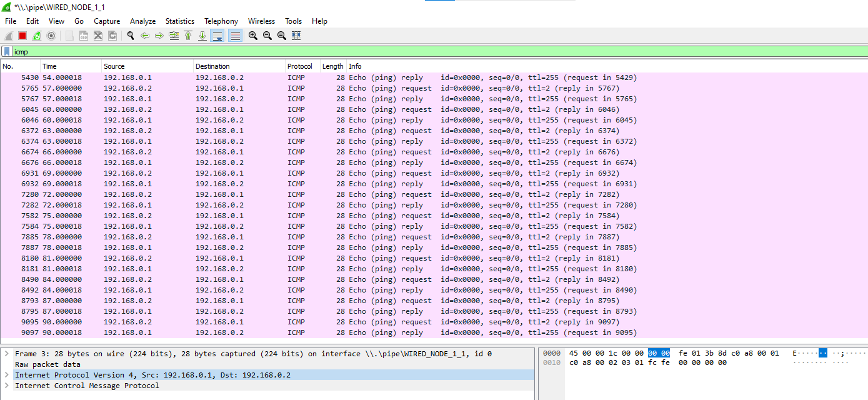868x400 pixels.
Task: Expand Internet Control Message Protocol details
Action: click(x=6, y=386)
